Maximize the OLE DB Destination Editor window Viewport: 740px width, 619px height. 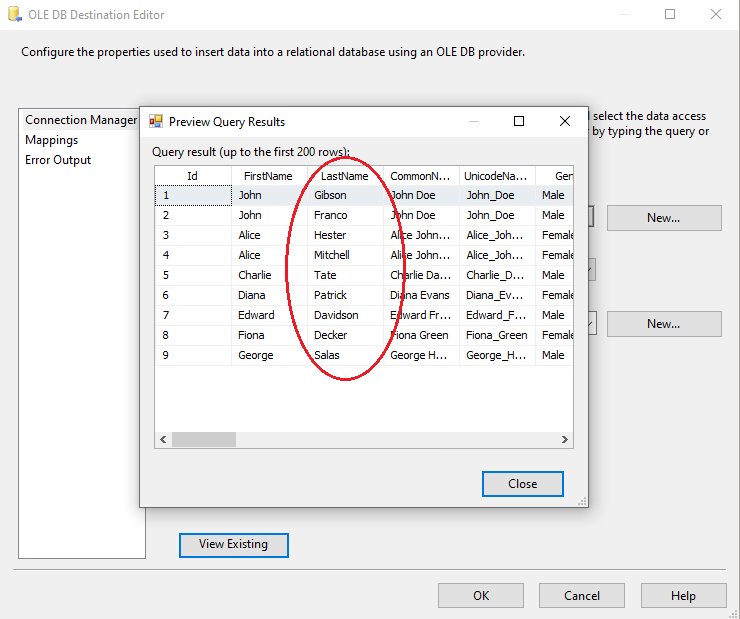[670, 15]
